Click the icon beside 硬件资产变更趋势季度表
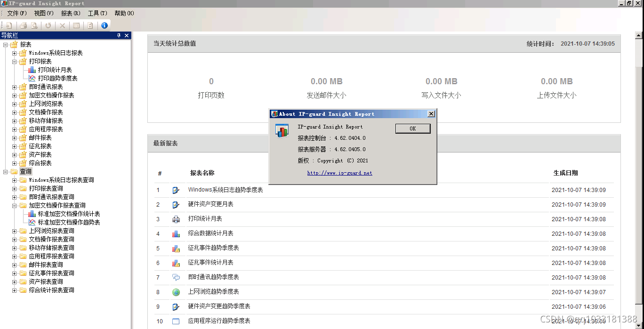Viewport: 644px width, 329px height. [x=176, y=307]
